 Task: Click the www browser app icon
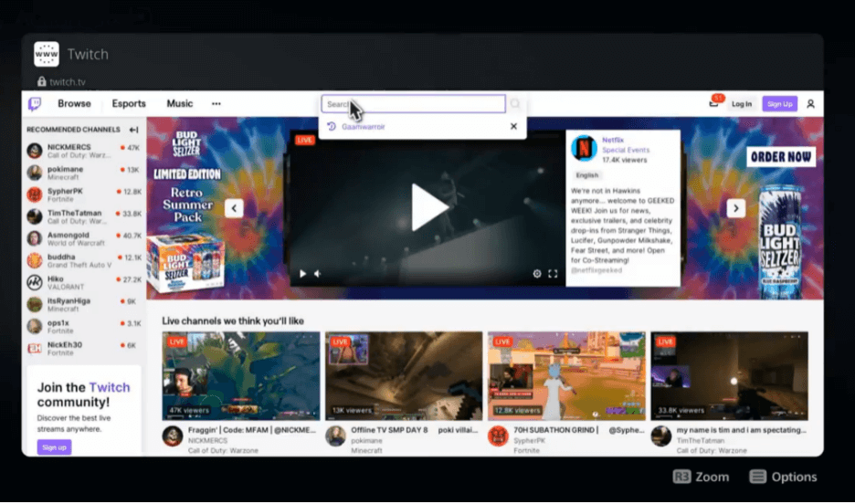[x=47, y=54]
